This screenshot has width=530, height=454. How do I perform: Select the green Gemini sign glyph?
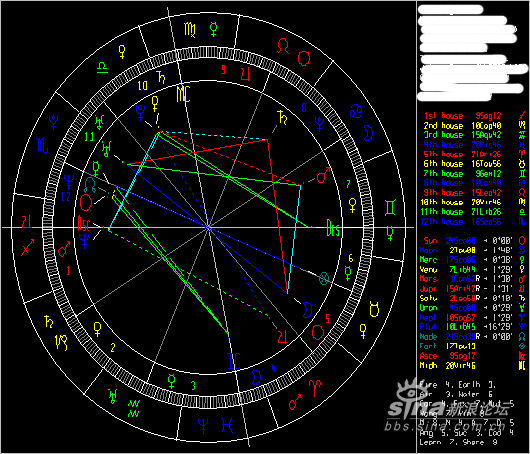[390, 208]
